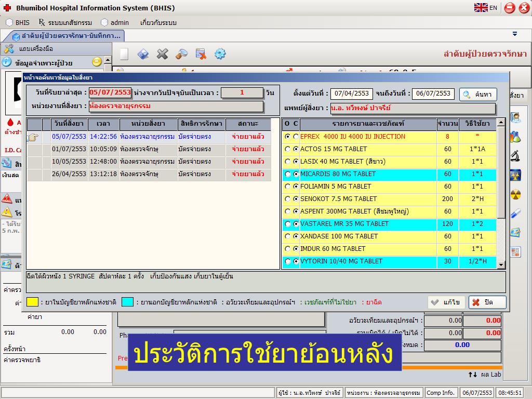Click the gray X delete toolbar icon
This screenshot has height=399, width=532.
[x=163, y=54]
